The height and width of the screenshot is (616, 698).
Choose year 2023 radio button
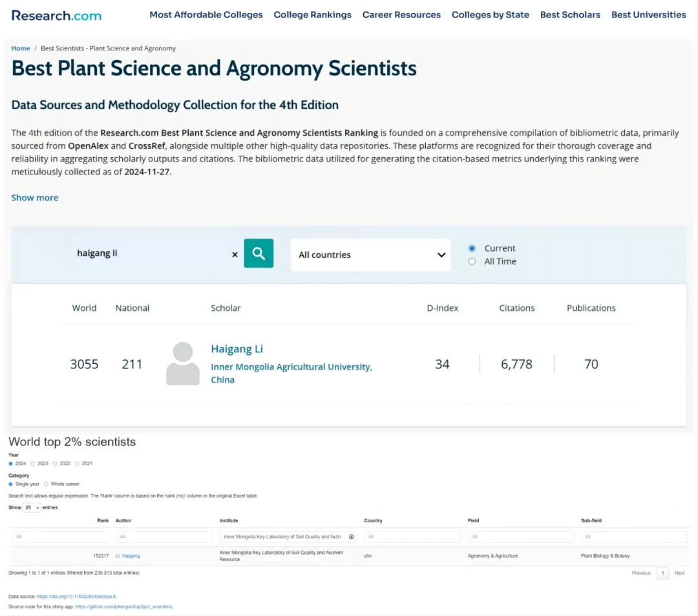[x=33, y=463]
